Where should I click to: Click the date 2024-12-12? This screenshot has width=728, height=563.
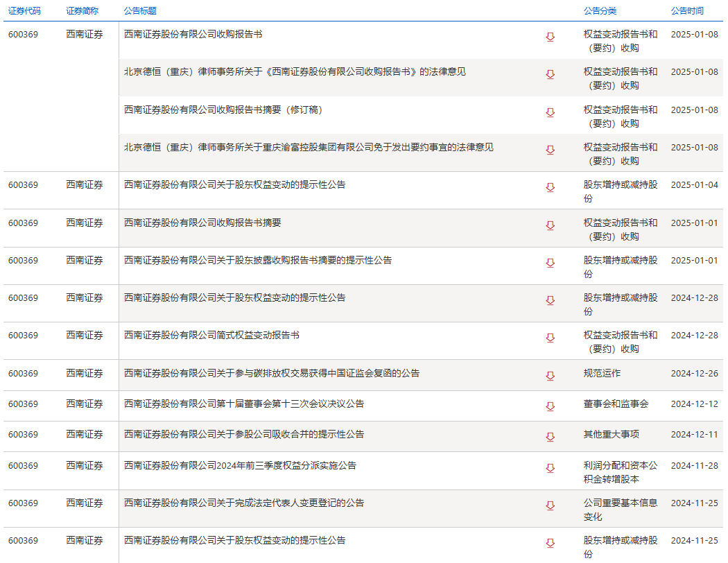[695, 404]
